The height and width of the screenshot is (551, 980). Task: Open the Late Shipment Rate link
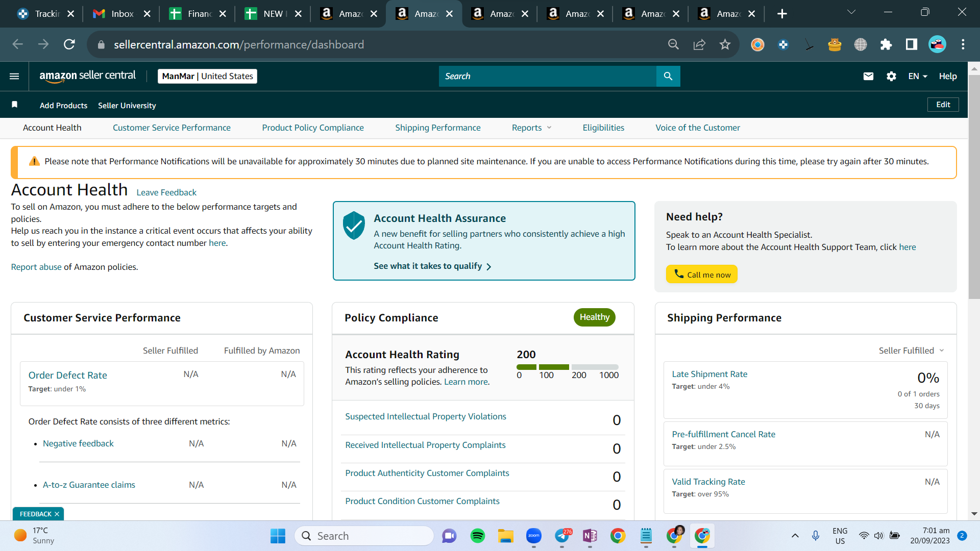click(x=709, y=374)
